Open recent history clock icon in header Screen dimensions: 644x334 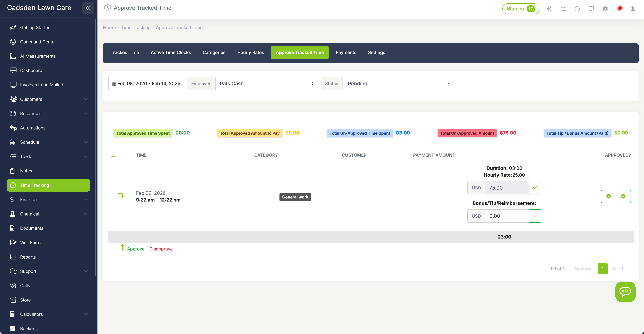pos(577,9)
